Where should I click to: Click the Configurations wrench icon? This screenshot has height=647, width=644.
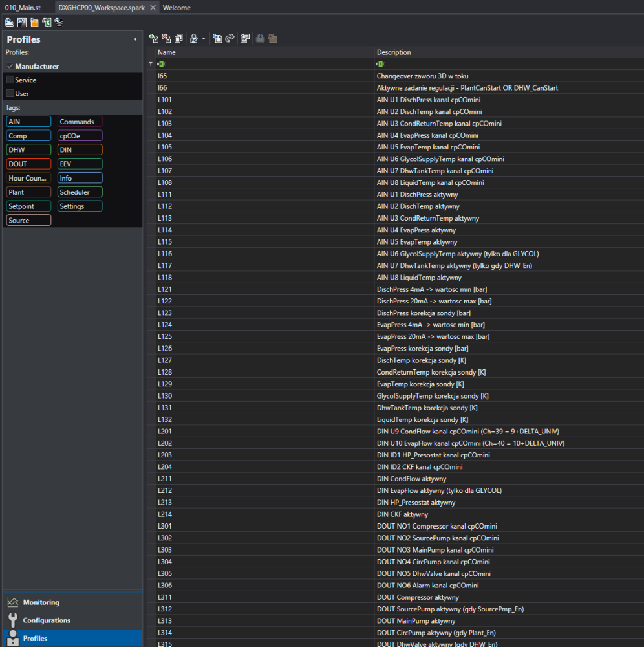pos(13,620)
